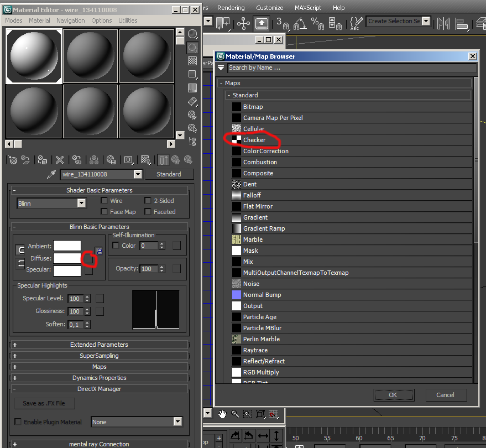Expand Maps rollout in Material Editor

tap(99, 367)
